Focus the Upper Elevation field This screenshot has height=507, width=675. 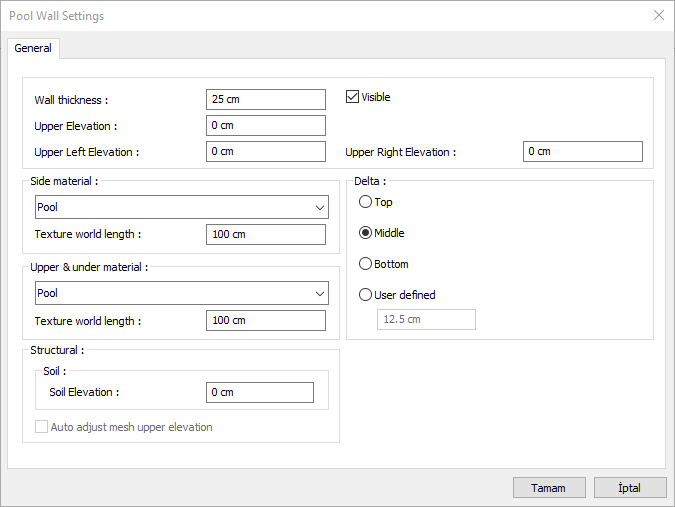pyautogui.click(x=266, y=125)
